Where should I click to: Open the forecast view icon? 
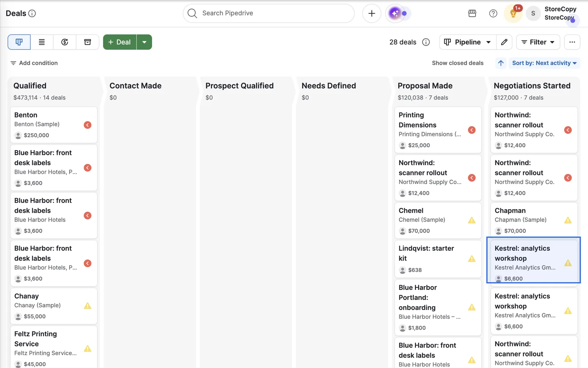click(65, 42)
